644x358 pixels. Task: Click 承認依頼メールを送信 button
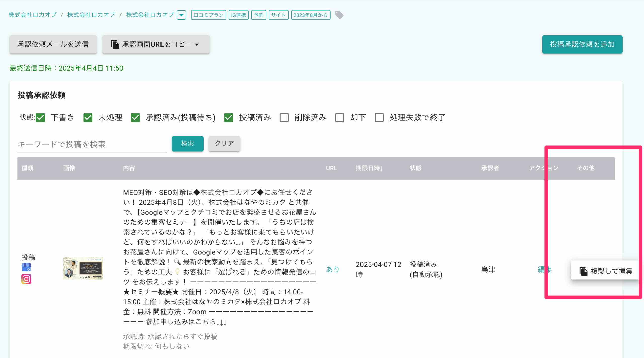[53, 44]
